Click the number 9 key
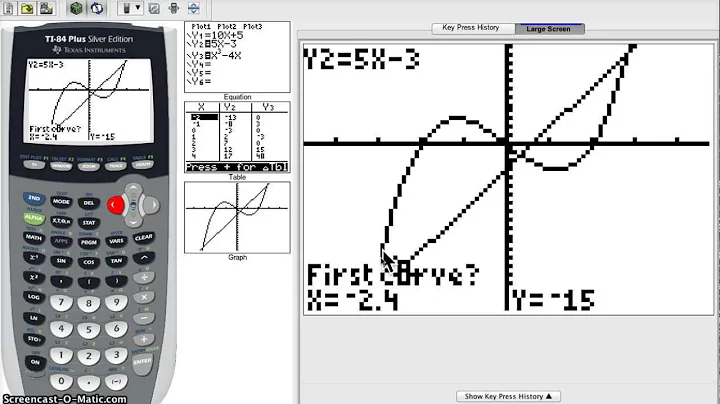This screenshot has height=404, width=720. click(116, 302)
